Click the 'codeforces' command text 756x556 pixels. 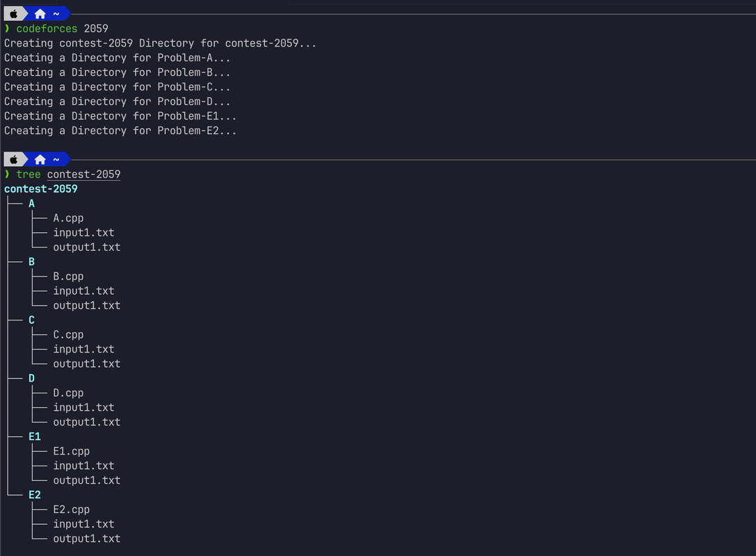click(x=47, y=29)
